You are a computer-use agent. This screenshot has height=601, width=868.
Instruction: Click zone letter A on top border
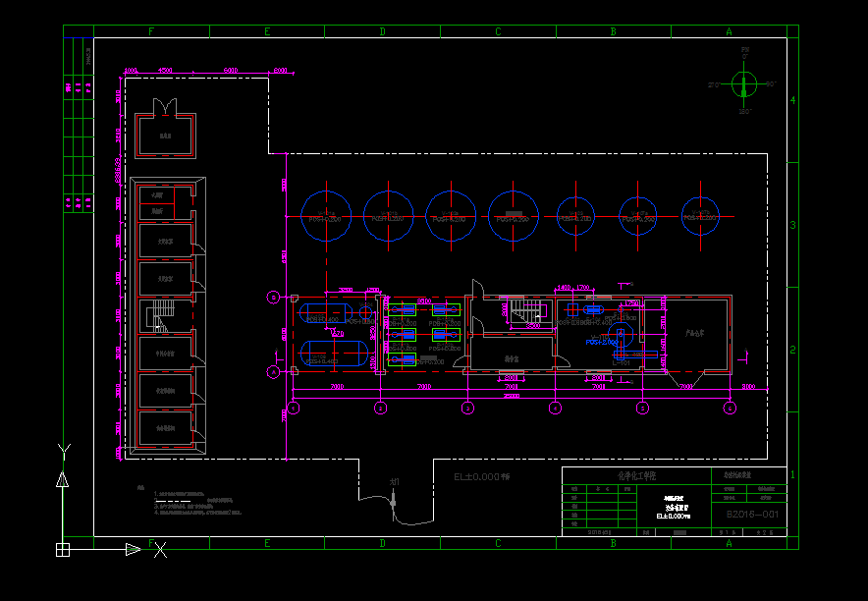[x=729, y=32]
